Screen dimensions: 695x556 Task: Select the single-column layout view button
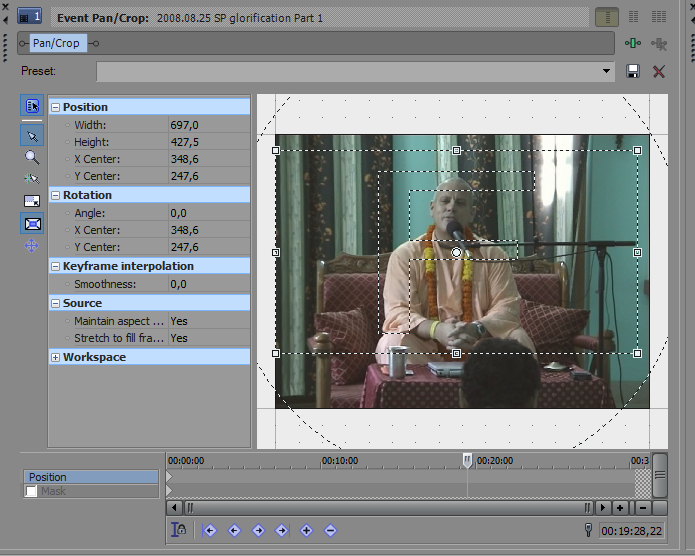607,17
